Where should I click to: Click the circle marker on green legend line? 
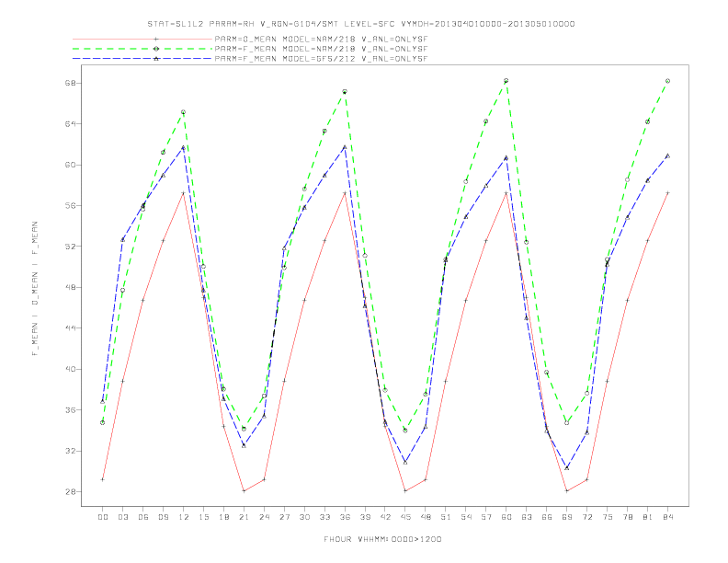pyautogui.click(x=156, y=49)
